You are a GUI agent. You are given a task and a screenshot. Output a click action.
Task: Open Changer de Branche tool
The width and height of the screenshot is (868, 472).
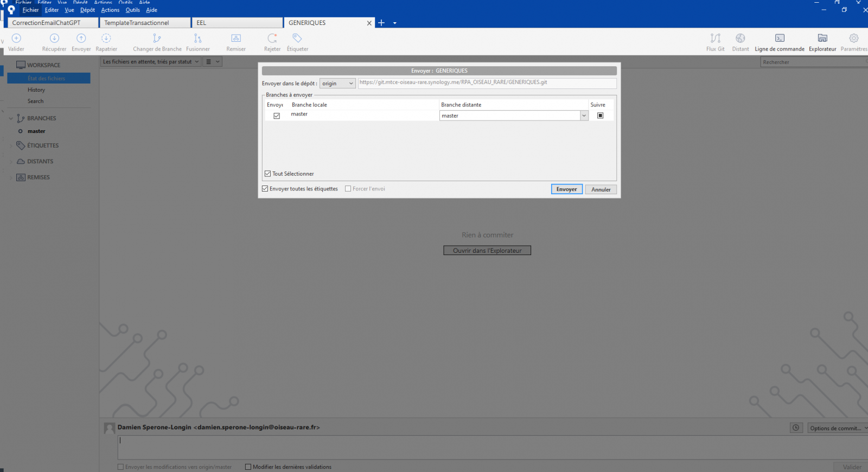[x=157, y=39]
